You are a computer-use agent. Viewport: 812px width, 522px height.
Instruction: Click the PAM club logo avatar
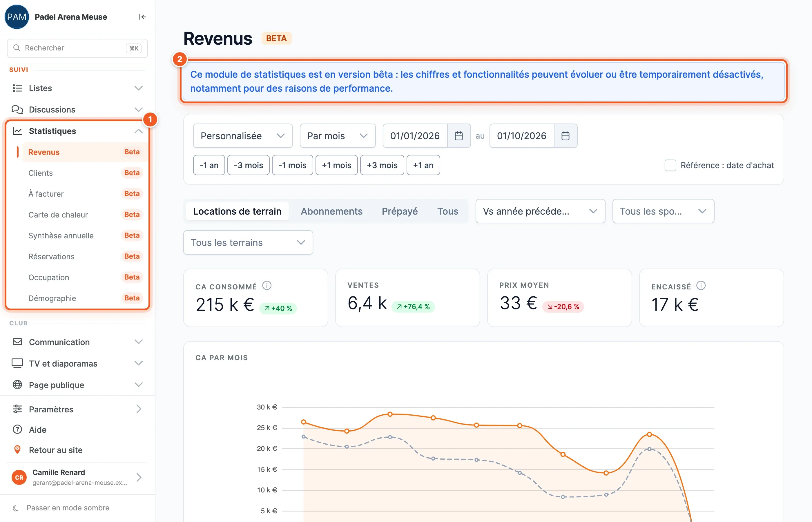[17, 17]
